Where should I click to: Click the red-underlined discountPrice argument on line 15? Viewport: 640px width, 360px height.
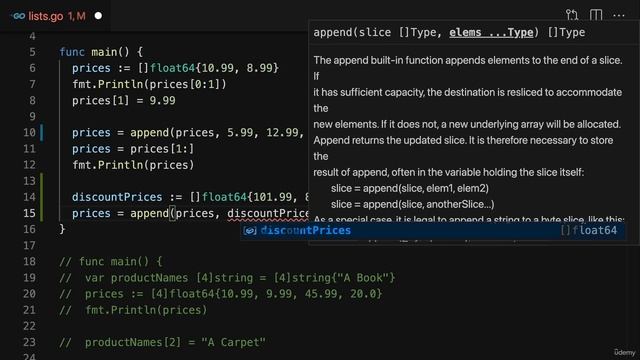(x=268, y=213)
